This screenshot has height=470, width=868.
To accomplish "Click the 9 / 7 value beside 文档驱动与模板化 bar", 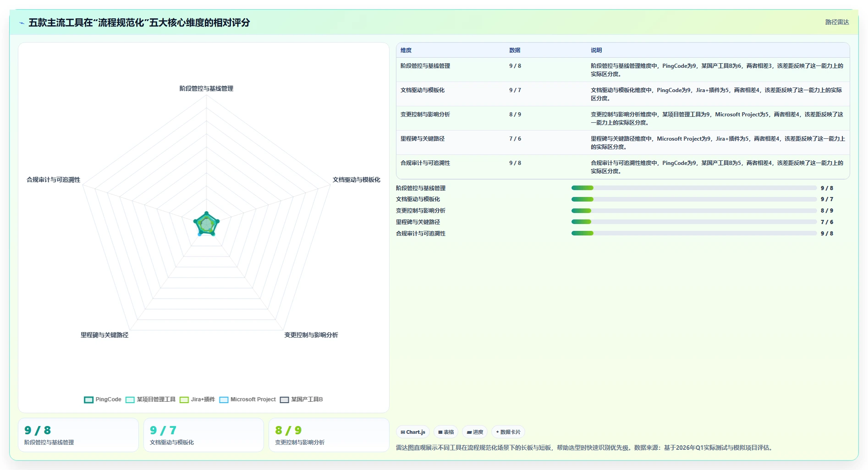I will tap(827, 199).
